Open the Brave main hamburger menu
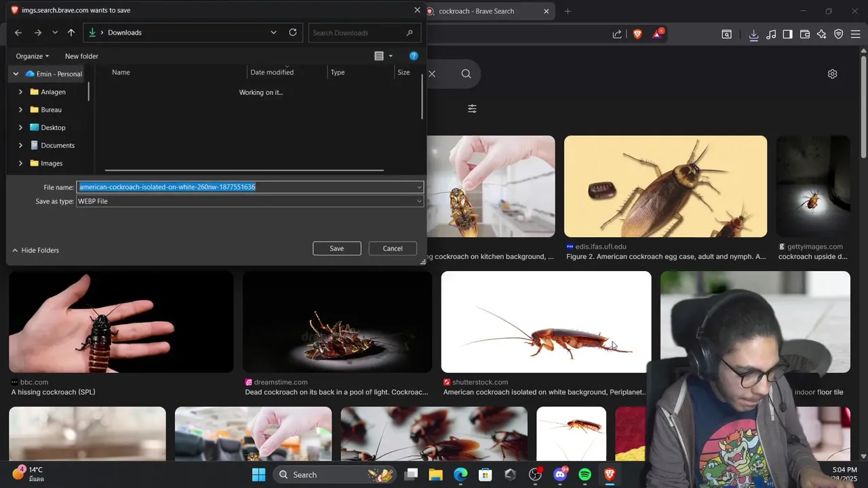The width and height of the screenshot is (868, 488). 856,34
